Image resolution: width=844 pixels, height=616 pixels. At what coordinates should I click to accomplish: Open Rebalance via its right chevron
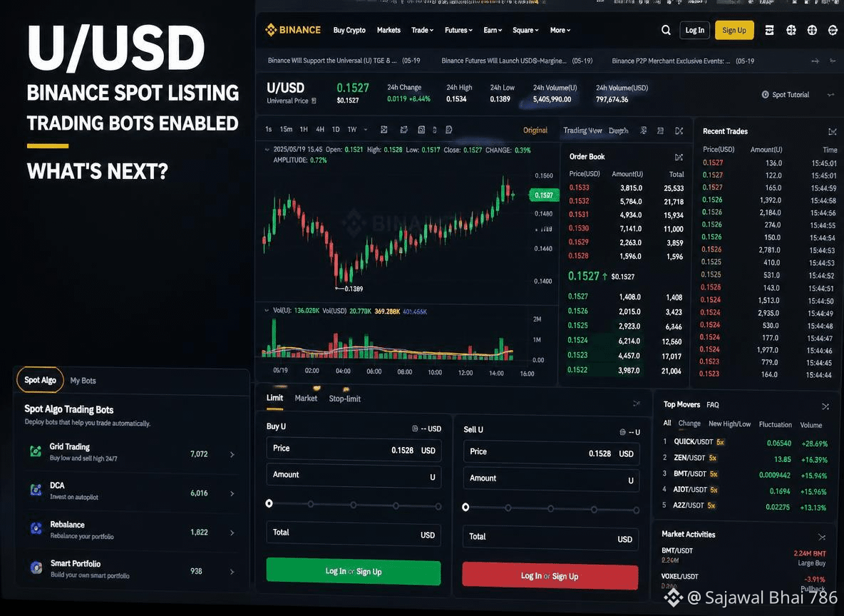tap(232, 533)
